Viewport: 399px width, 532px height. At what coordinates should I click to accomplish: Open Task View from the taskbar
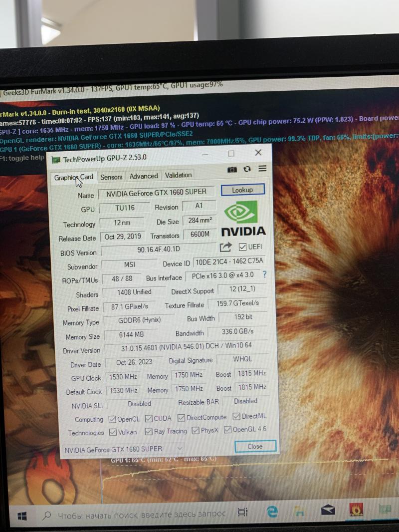pos(243,512)
